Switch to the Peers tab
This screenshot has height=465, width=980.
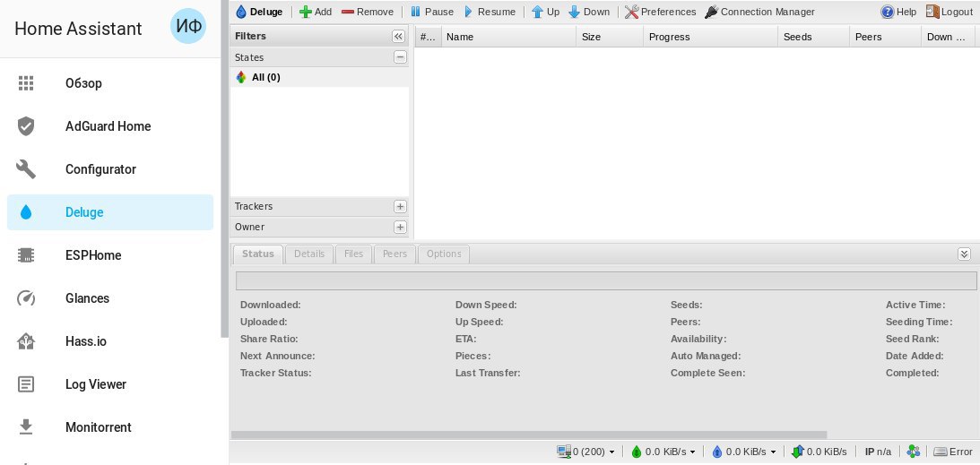click(x=395, y=254)
